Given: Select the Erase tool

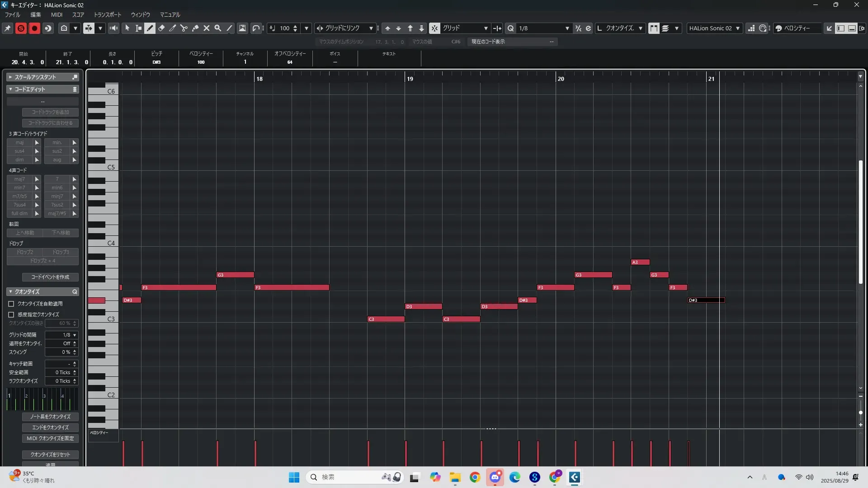Looking at the screenshot, I should coord(161,28).
